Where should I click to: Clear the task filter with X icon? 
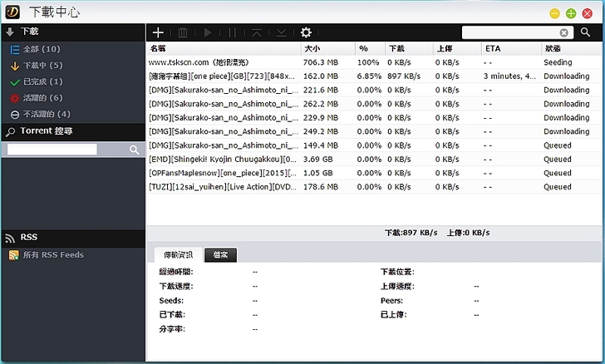click(x=564, y=32)
